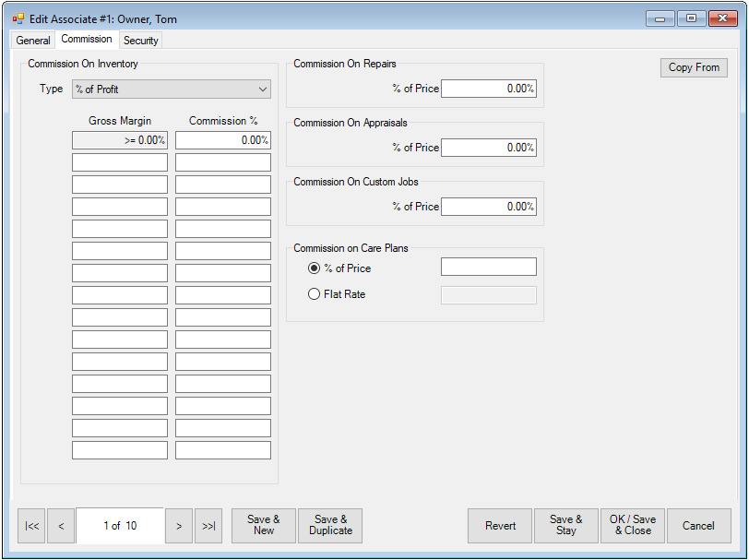This screenshot has width=749, height=560.
Task: Open the Commission tab
Action: (x=87, y=40)
